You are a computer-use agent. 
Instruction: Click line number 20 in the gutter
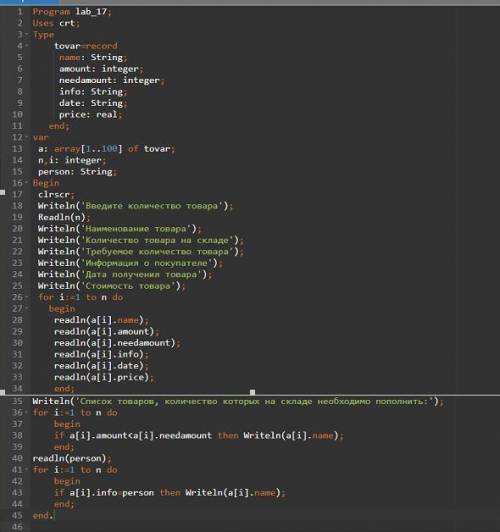tap(17, 229)
